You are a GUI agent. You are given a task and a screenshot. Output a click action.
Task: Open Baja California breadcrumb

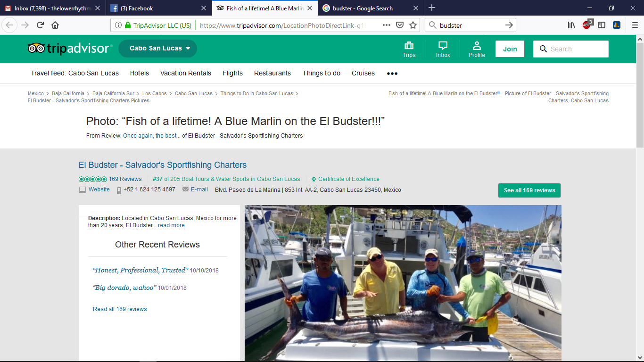tap(68, 93)
